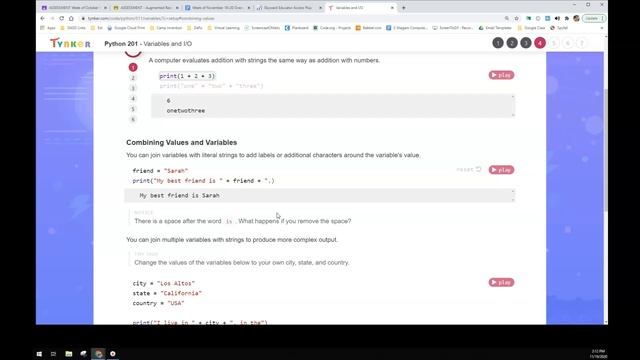Switch to first ASSESSMENT Week tab
This screenshot has width=640, height=360.
(x=74, y=8)
